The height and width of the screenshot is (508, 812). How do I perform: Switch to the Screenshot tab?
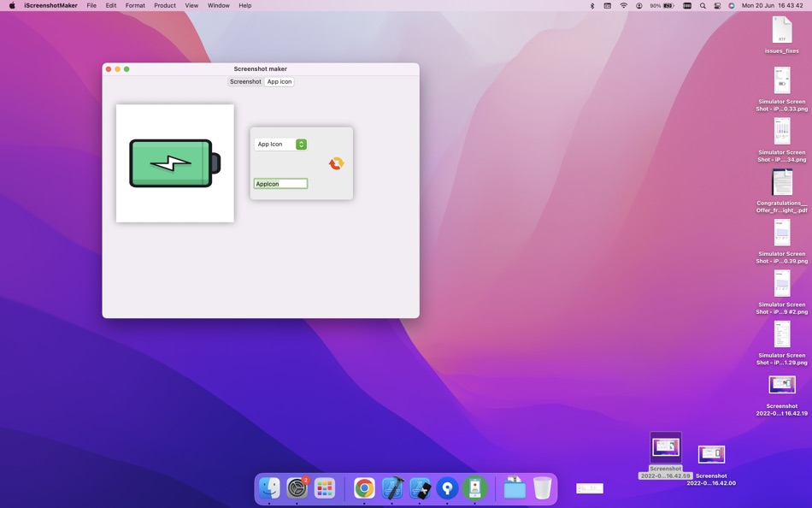[x=245, y=81]
